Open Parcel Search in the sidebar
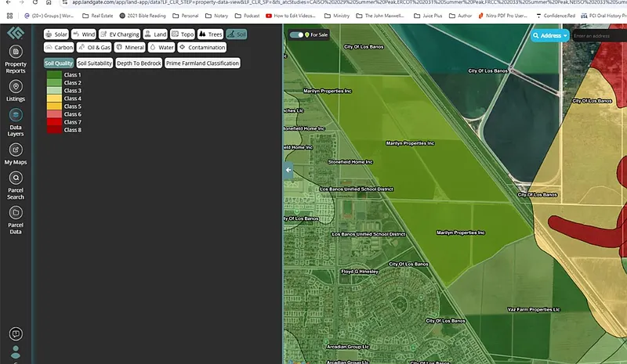Image resolution: width=627 pixels, height=364 pixels. pyautogui.click(x=15, y=178)
